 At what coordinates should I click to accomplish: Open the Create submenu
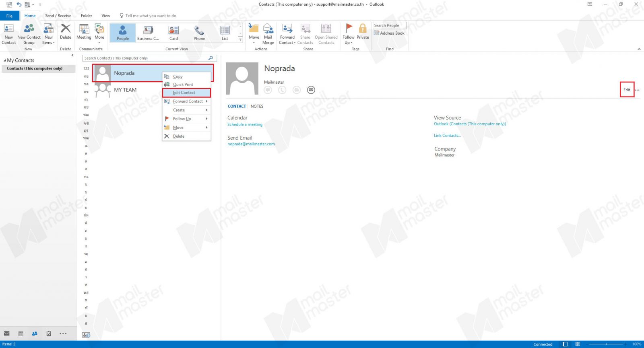(186, 110)
